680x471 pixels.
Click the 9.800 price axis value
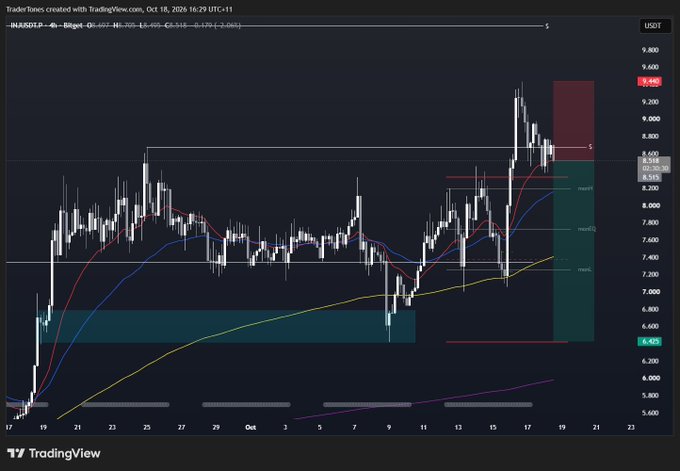point(650,50)
